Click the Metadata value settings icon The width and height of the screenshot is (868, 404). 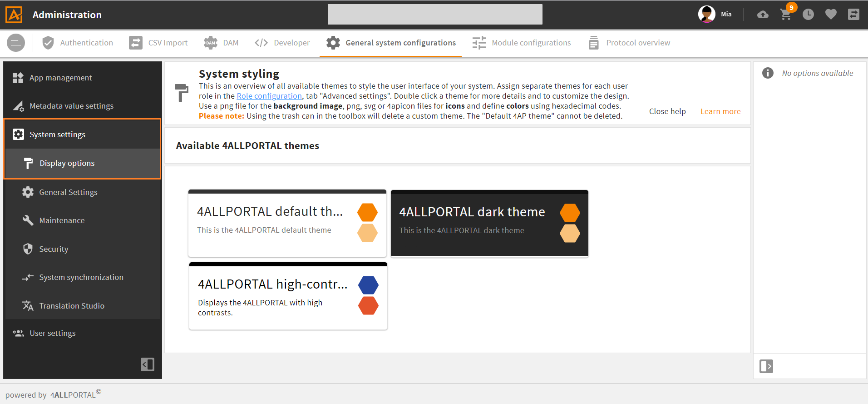pos(18,106)
